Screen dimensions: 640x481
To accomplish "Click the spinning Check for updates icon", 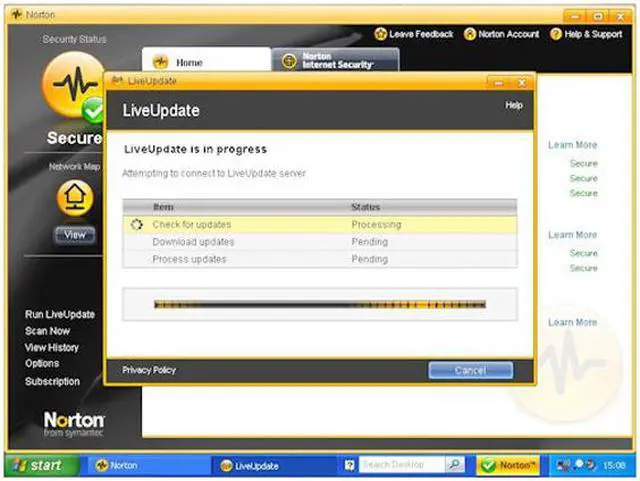I will (137, 225).
